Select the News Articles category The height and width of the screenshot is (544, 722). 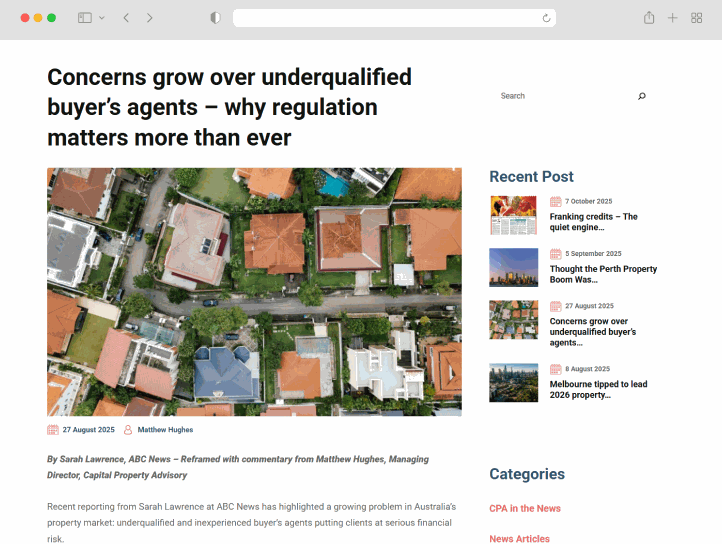click(x=519, y=539)
